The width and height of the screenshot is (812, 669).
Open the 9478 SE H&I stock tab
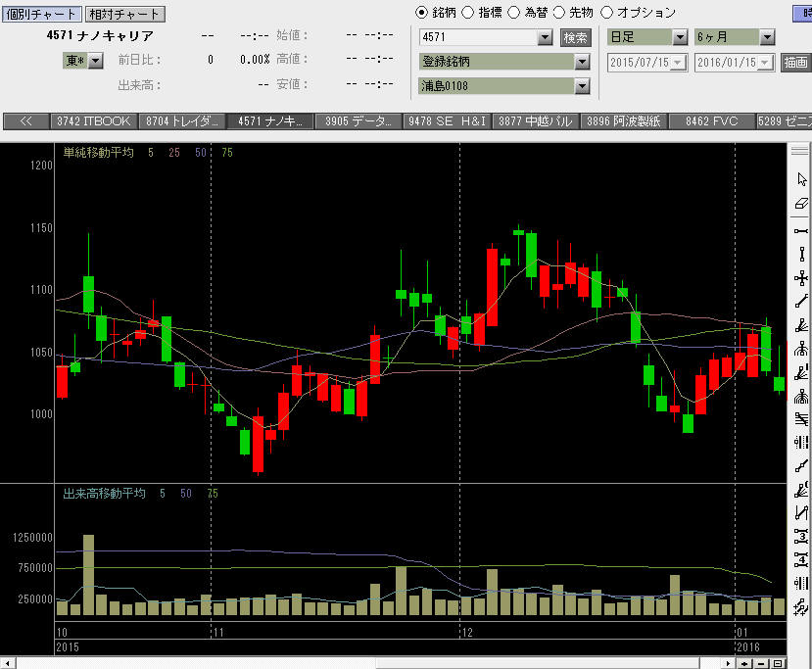(448, 121)
